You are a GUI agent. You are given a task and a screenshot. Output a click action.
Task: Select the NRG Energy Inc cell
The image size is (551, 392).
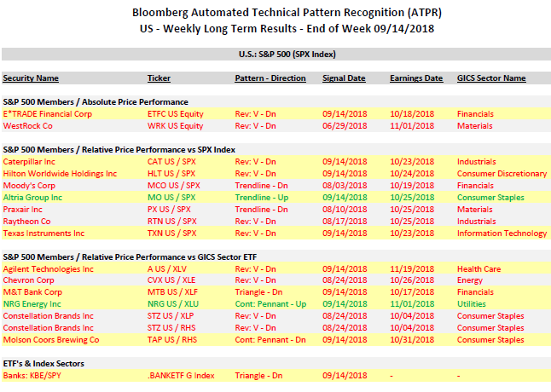tap(32, 304)
